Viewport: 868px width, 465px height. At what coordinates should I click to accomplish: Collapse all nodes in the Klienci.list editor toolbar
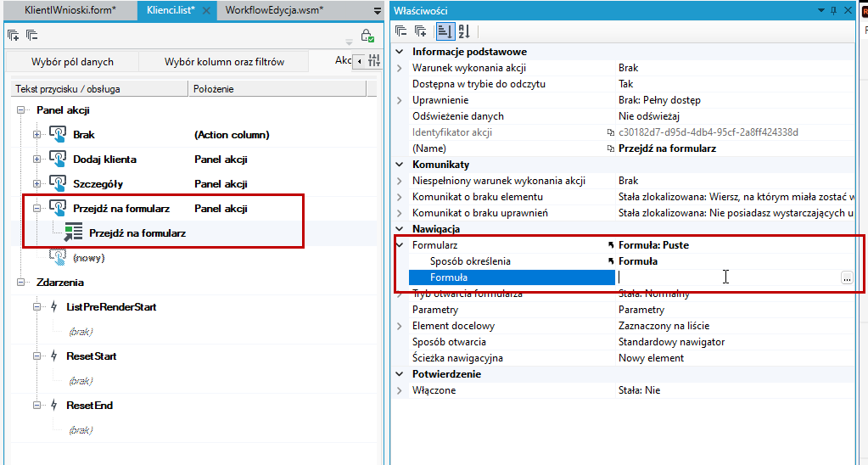(31, 36)
